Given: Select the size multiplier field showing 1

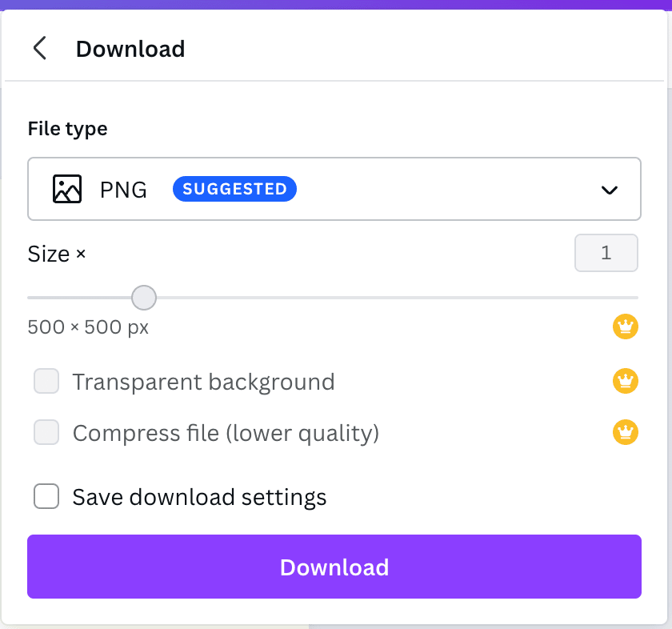Looking at the screenshot, I should click(606, 253).
